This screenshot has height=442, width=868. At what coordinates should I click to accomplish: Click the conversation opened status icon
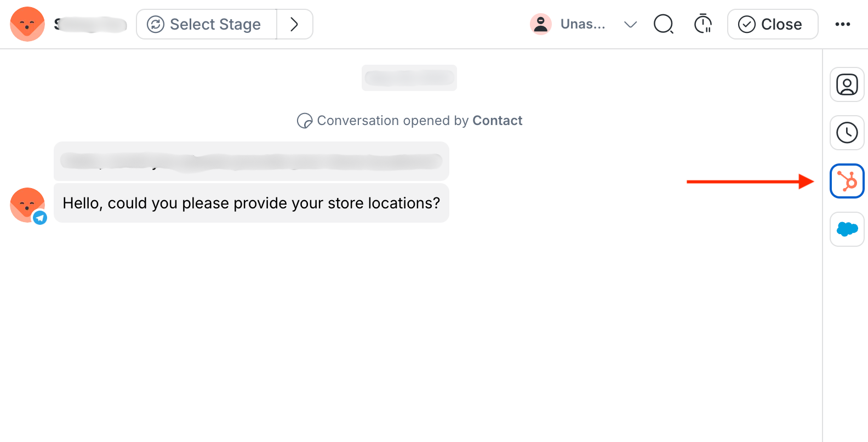[x=305, y=121]
